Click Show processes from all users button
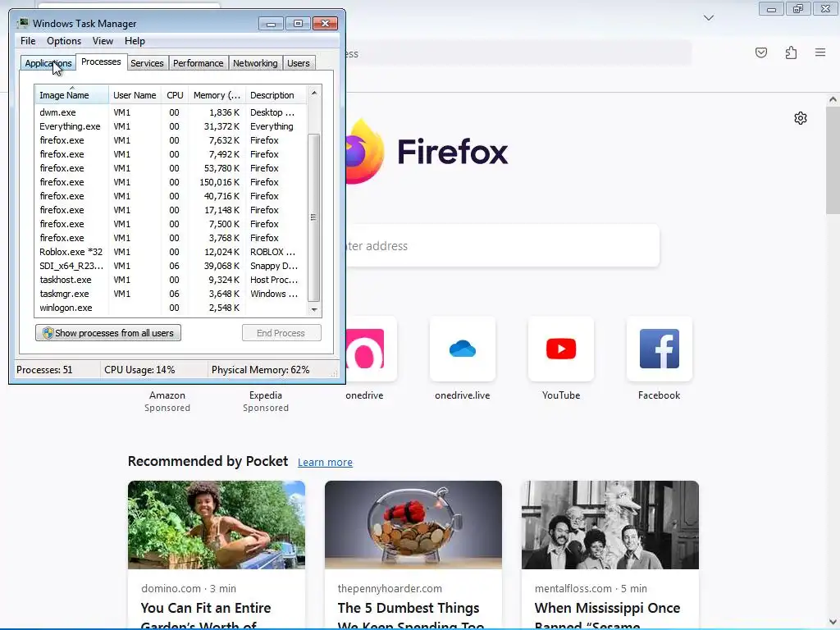This screenshot has height=630, width=840. coord(108,333)
